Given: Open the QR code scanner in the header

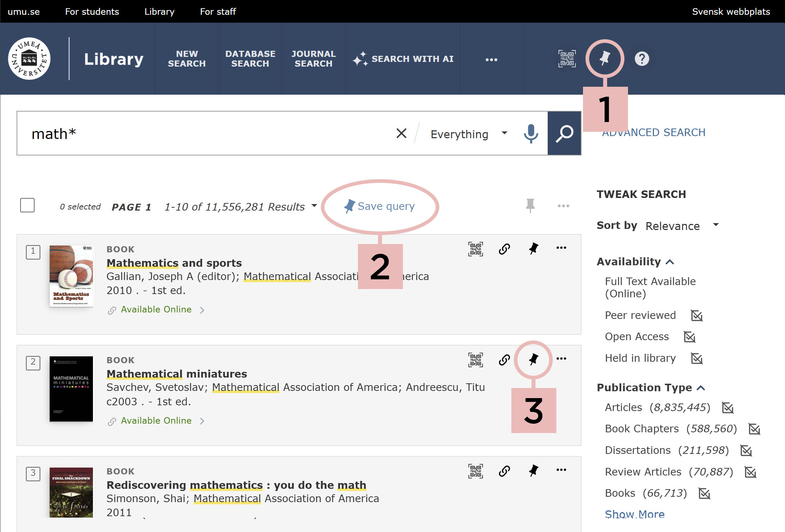Looking at the screenshot, I should point(567,59).
